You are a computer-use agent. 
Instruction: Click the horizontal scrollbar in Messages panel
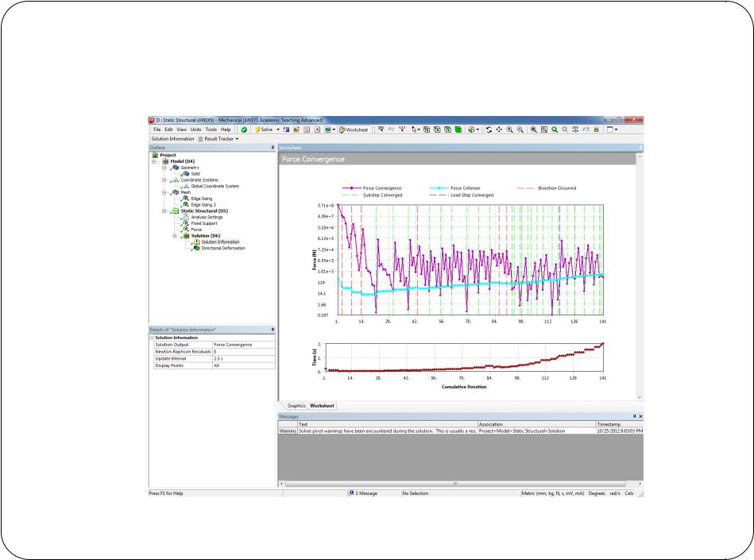point(455,484)
